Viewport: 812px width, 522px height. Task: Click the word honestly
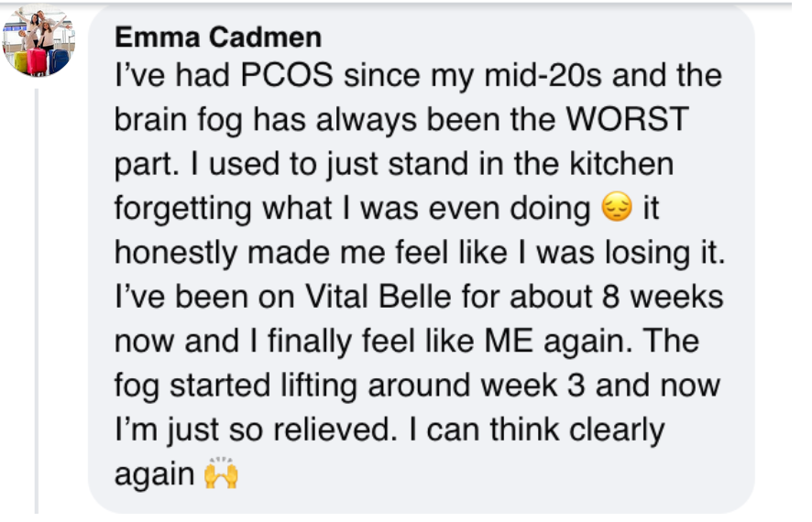(176, 254)
